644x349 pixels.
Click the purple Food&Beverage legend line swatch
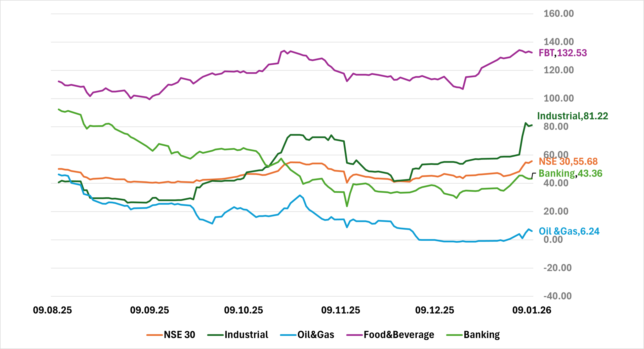coord(354,335)
